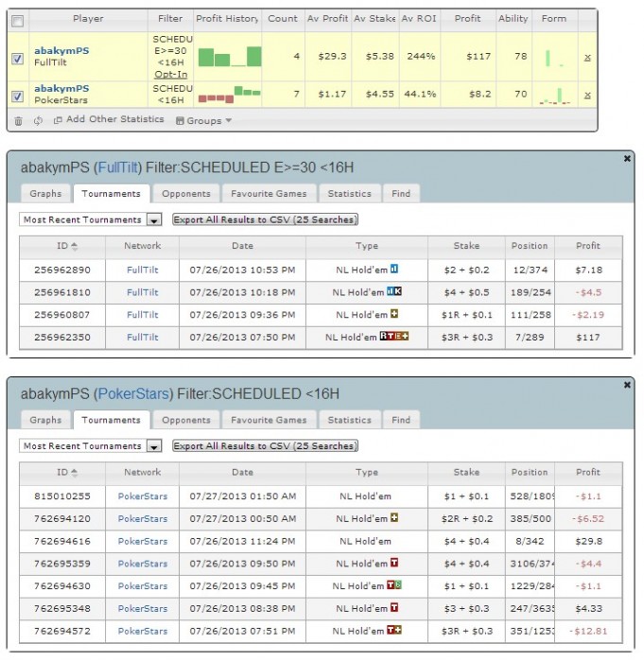Click the game flag icon for tournament 256962890
Screen dimensions: 644x662
tap(394, 269)
